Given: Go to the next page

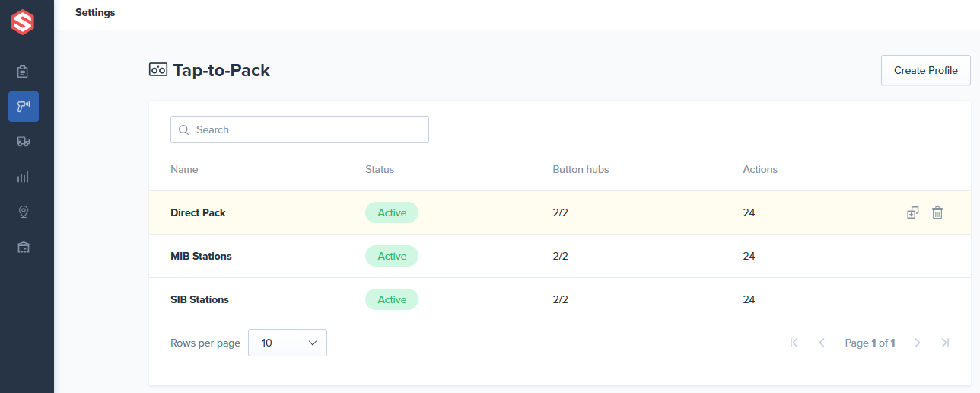Looking at the screenshot, I should (918, 343).
